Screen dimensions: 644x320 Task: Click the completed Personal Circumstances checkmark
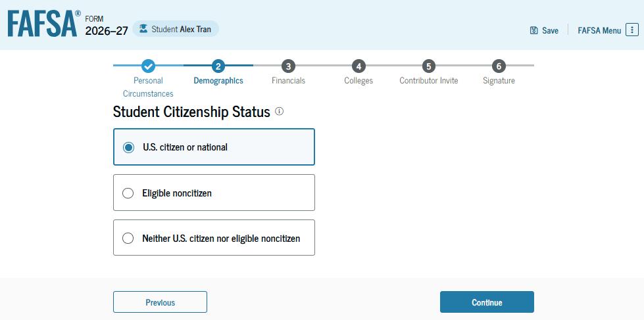[x=149, y=66]
